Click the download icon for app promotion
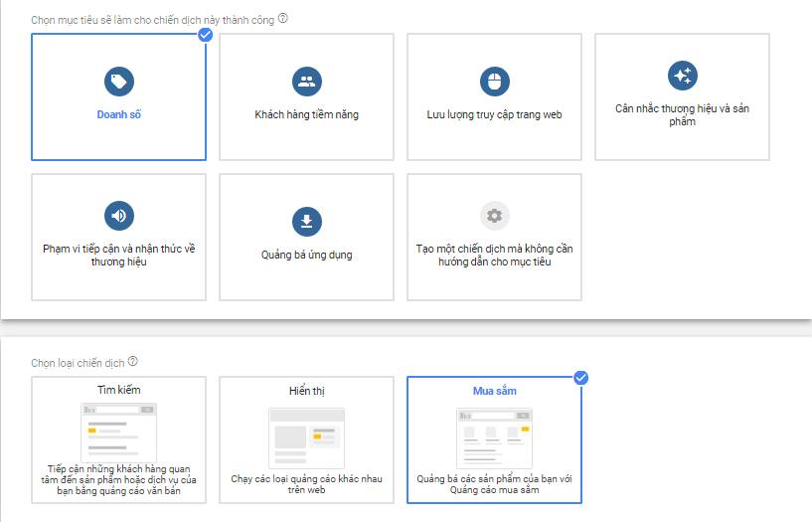812x522 pixels. [x=306, y=221]
